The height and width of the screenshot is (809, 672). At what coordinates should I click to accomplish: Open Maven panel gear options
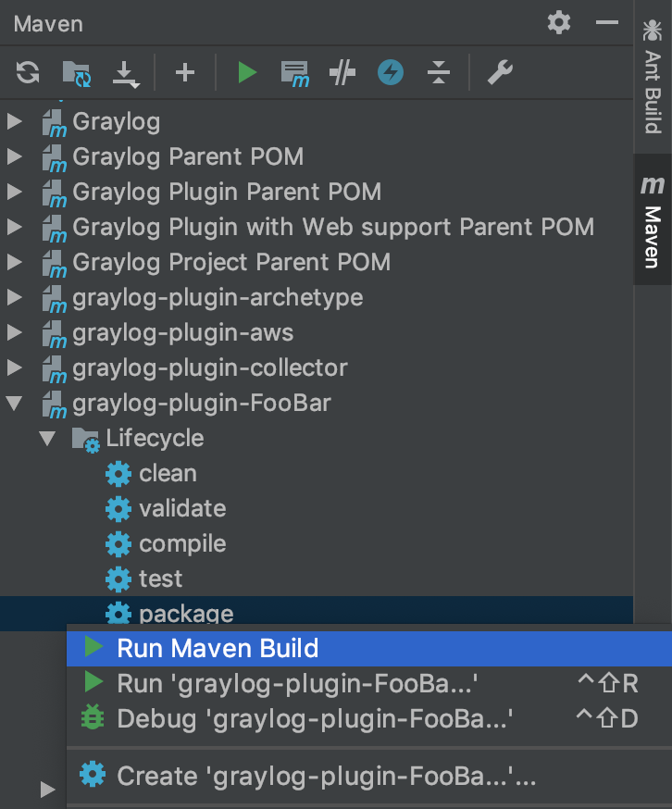(x=559, y=23)
